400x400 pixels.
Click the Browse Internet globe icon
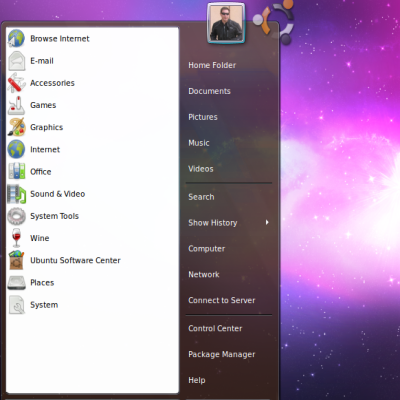[x=16, y=38]
